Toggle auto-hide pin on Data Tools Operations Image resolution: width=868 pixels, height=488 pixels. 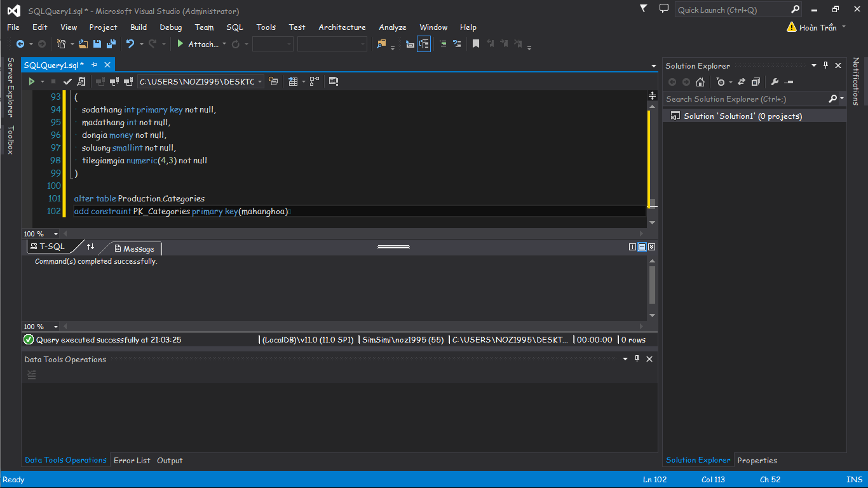[637, 359]
